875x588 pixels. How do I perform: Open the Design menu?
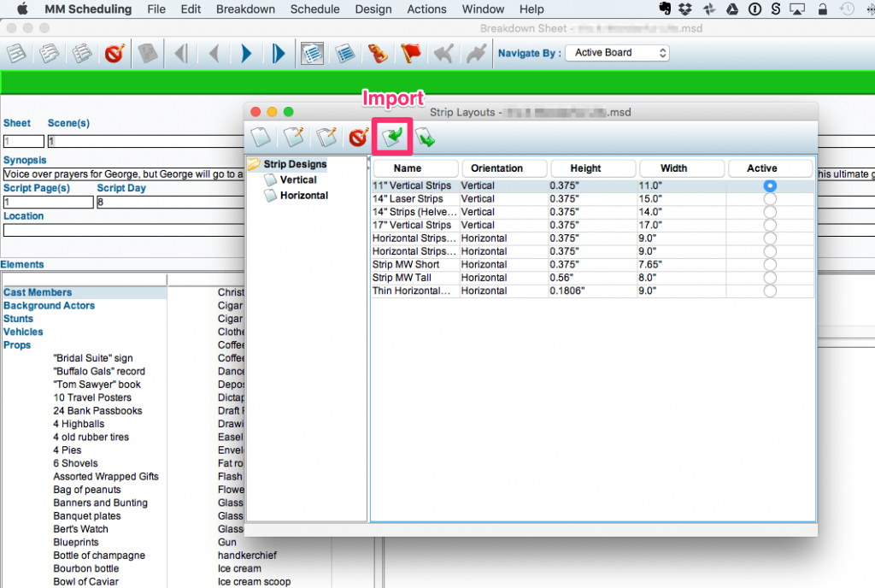tap(373, 9)
